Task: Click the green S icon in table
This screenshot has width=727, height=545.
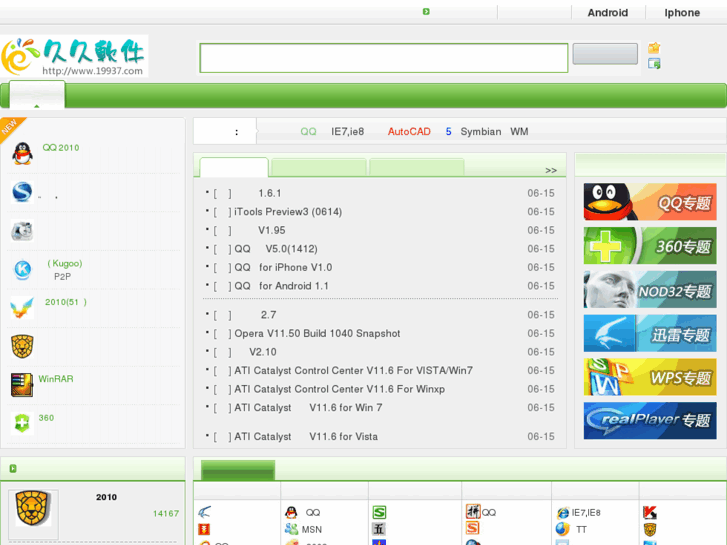Action: point(379,512)
